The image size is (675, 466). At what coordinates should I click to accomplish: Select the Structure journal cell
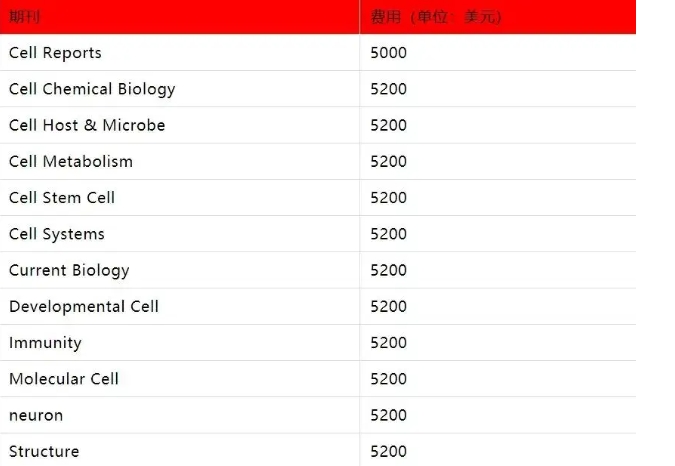point(44,451)
